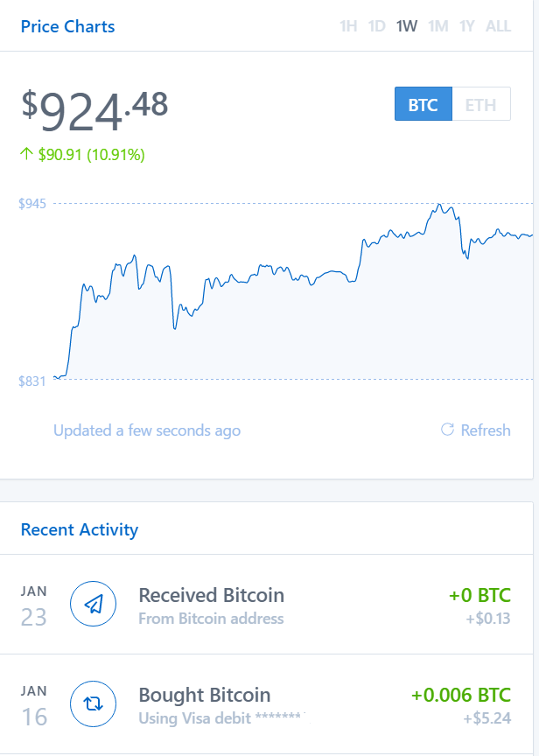Select the 1D time range
Screen dimensions: 539x756
tap(376, 26)
